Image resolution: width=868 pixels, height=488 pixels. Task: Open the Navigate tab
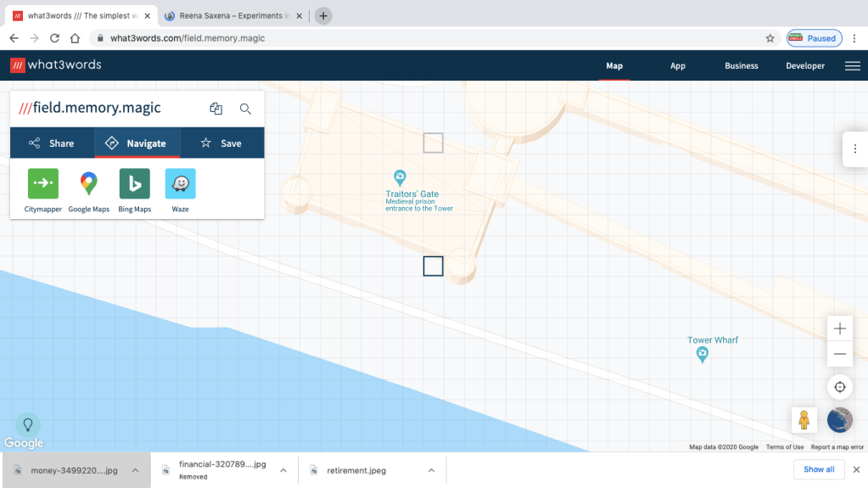(137, 143)
